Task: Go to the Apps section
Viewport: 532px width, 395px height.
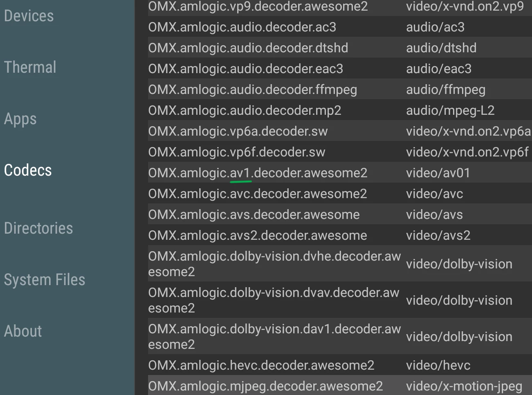Action: pos(20,119)
